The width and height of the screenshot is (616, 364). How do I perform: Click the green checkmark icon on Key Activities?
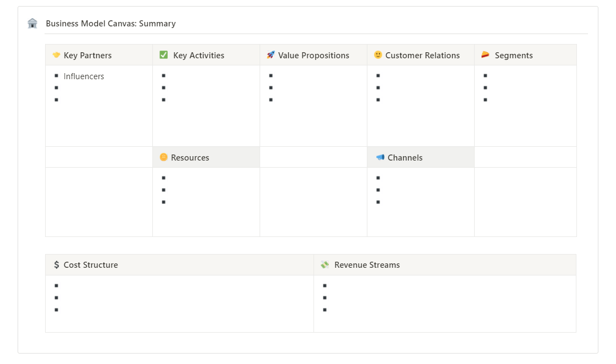tap(163, 55)
